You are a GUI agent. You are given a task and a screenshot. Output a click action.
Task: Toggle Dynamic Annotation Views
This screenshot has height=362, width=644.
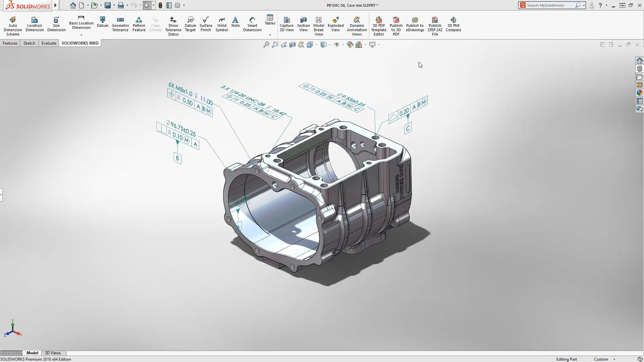(x=357, y=26)
